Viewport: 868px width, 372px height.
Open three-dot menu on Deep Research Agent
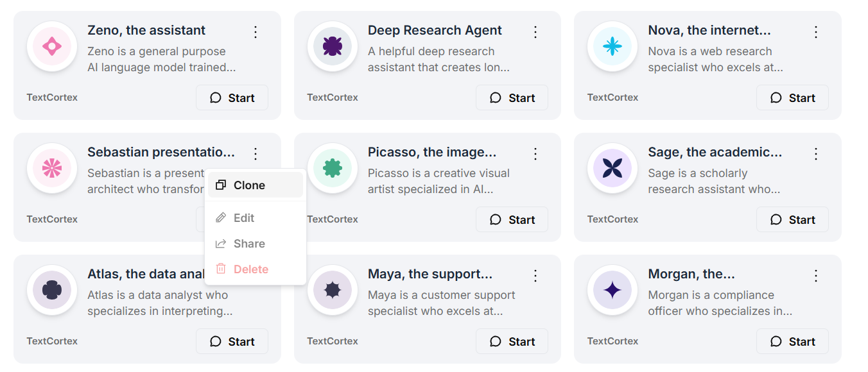click(x=535, y=31)
